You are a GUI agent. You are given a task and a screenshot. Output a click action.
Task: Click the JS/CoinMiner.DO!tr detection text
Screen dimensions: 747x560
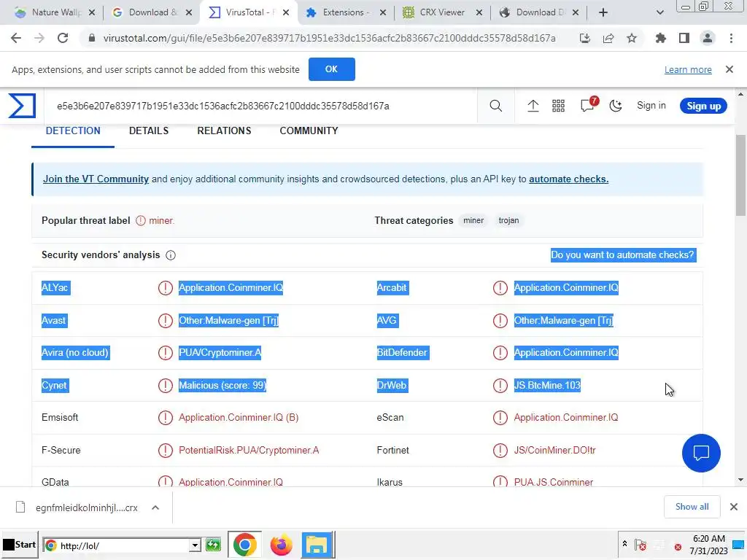[x=554, y=450]
